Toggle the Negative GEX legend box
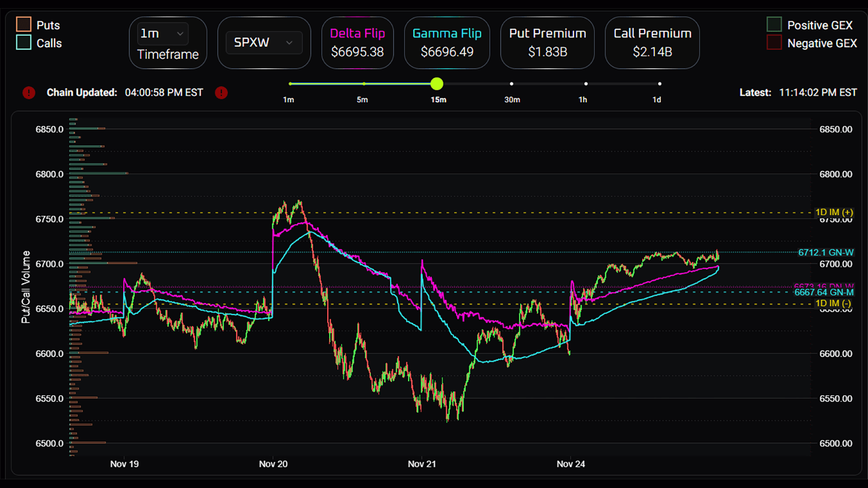Screen dimensions: 868x488 coord(774,42)
